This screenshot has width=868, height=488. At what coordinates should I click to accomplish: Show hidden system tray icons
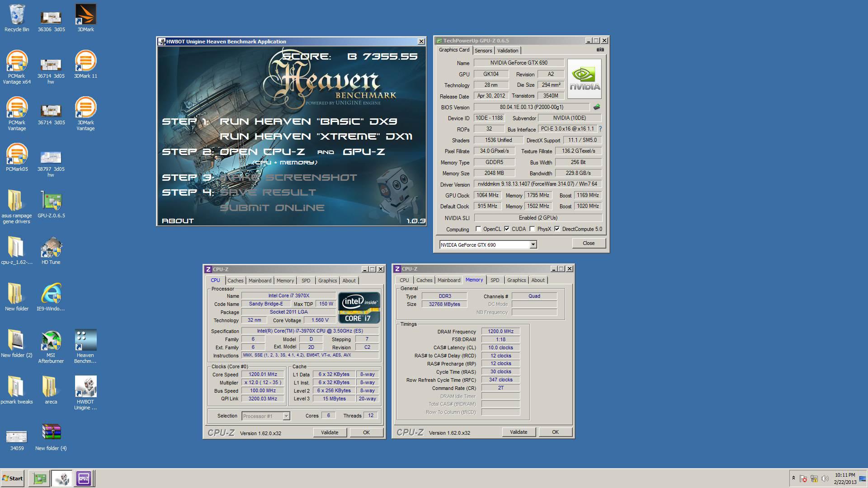793,478
